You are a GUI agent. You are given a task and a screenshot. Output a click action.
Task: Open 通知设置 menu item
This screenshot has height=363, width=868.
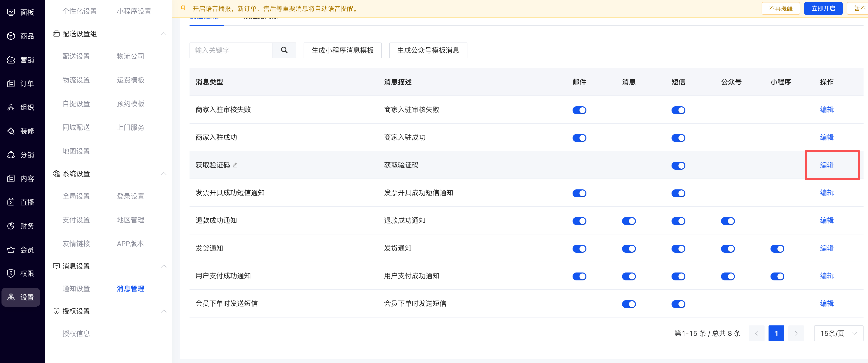coord(76,289)
